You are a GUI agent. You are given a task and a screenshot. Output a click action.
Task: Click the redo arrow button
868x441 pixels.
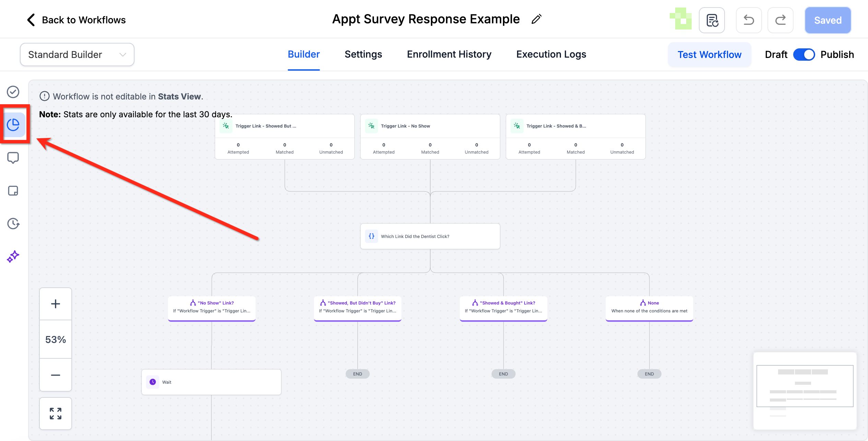[x=780, y=20]
